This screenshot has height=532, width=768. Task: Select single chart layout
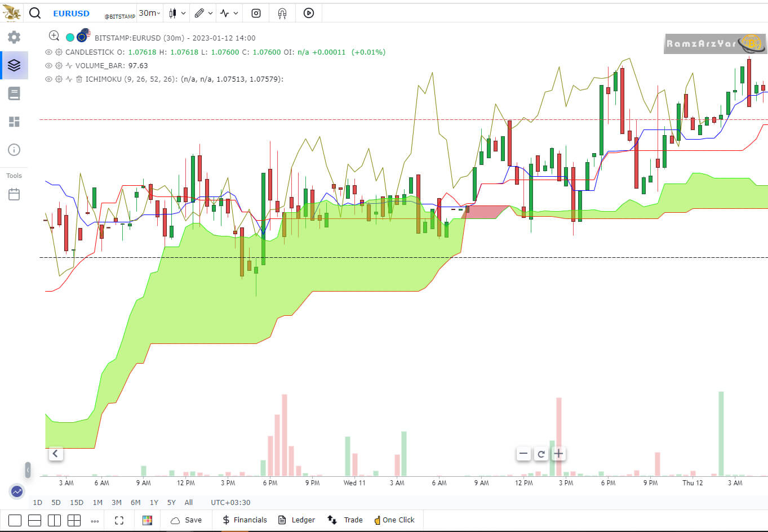15,521
